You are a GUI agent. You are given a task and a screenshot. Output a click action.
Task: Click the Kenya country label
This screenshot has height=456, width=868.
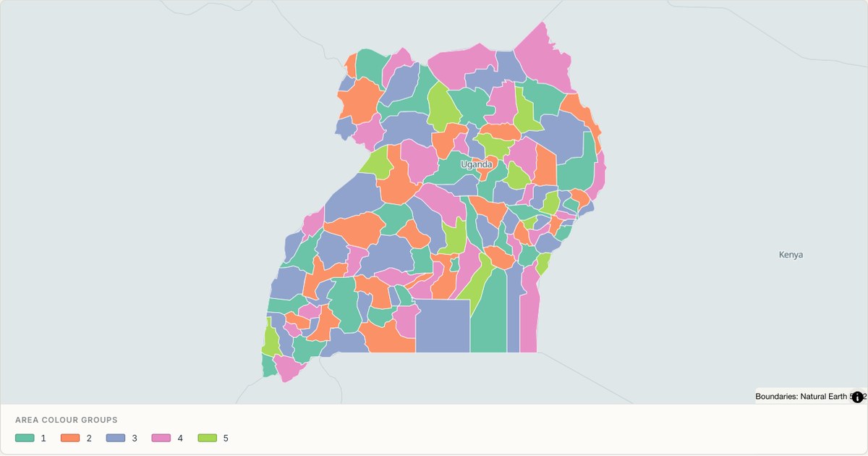coord(791,255)
